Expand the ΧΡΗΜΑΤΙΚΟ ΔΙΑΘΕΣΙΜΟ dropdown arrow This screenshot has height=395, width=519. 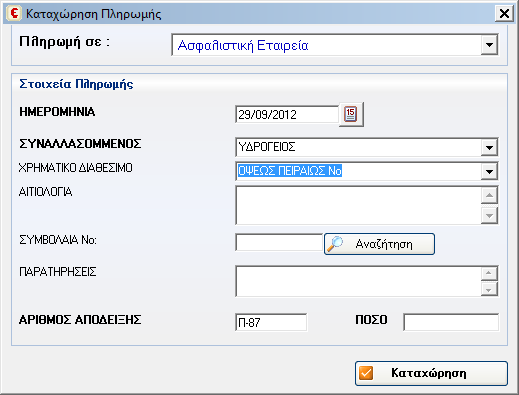pyautogui.click(x=489, y=171)
